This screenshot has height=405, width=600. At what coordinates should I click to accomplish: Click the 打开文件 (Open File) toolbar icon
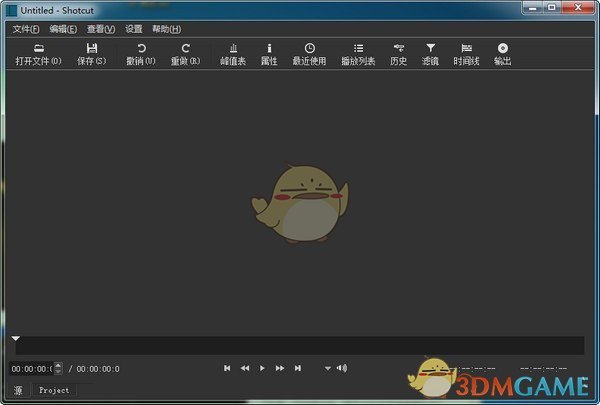(x=39, y=48)
